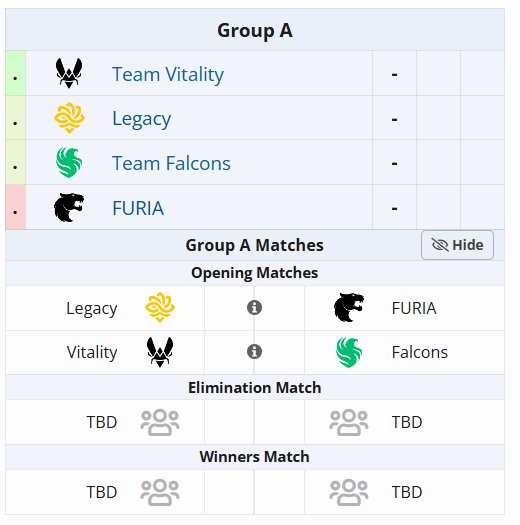Viewport: 520px width, 525px height.
Task: Click right TBD placeholder icon in Winners Match
Action: (349, 493)
